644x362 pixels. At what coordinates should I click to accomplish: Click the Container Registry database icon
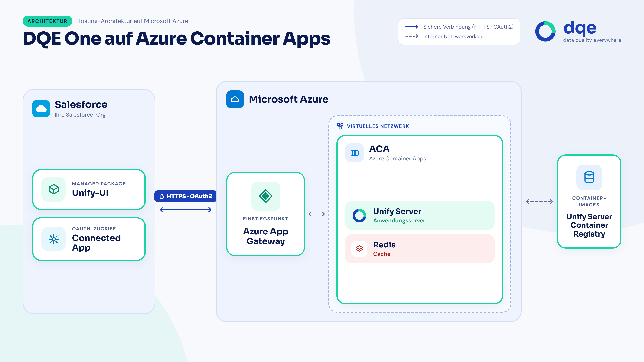coord(589,177)
